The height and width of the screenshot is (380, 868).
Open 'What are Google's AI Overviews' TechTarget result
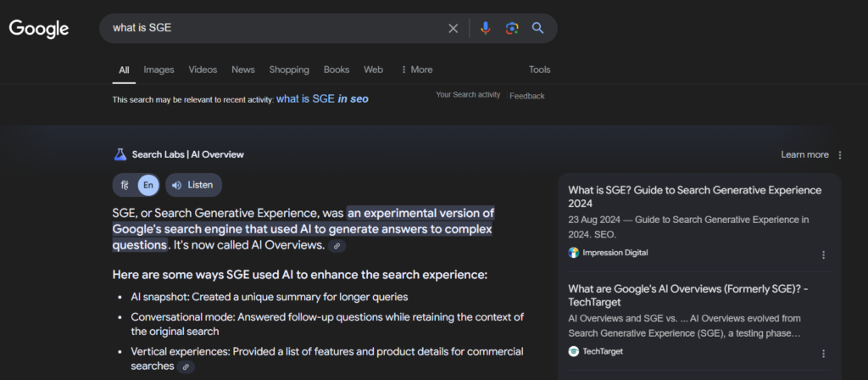pyautogui.click(x=688, y=295)
